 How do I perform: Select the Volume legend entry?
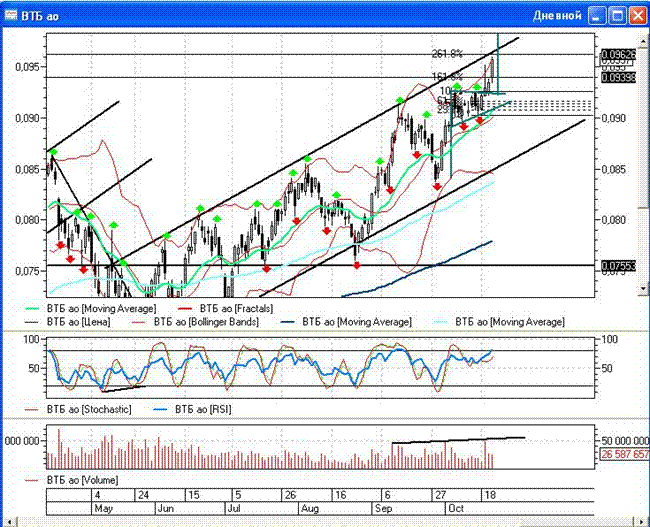[71, 480]
